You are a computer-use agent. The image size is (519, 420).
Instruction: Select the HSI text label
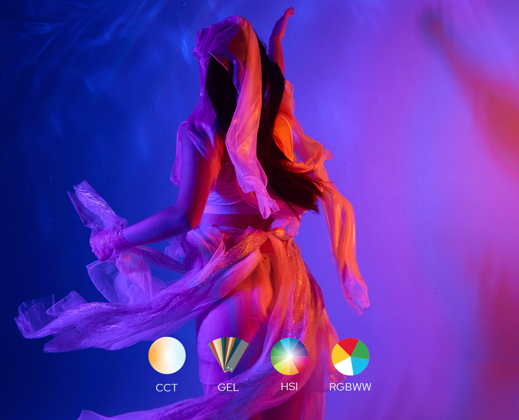(289, 386)
